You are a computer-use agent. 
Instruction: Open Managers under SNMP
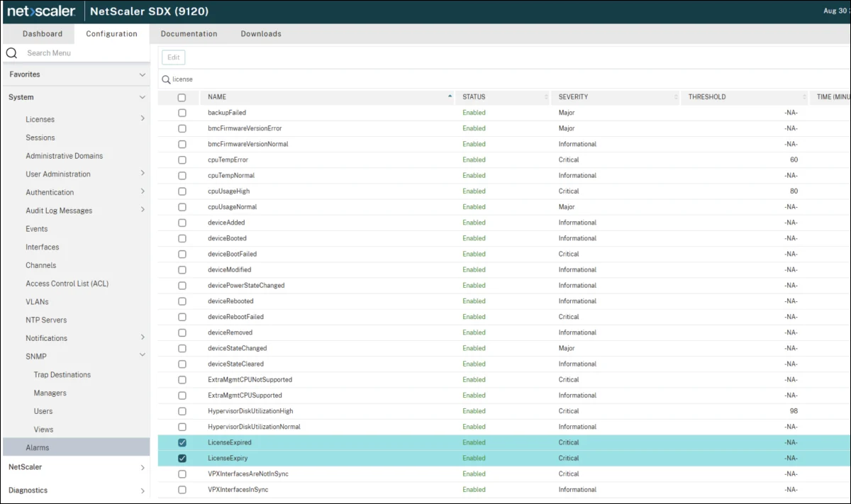[x=50, y=393]
